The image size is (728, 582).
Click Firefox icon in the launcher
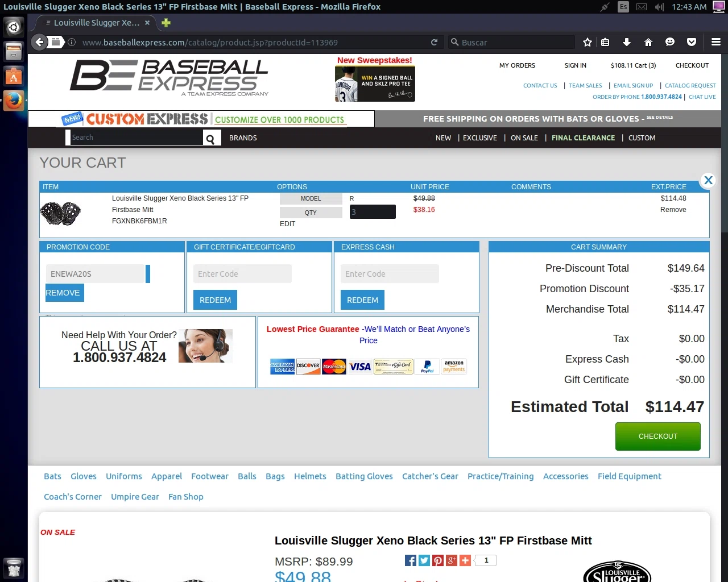pos(14,101)
